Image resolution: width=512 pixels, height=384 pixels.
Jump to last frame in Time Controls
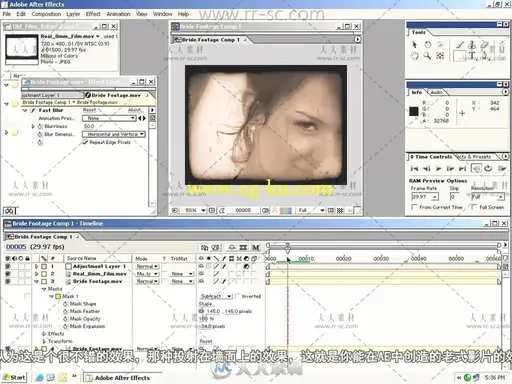point(463,169)
